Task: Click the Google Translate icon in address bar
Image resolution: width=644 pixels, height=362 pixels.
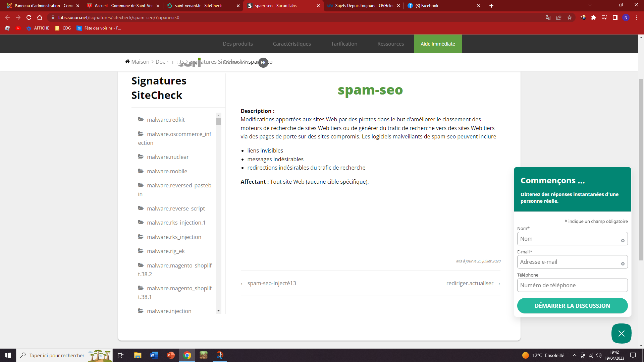Action: click(548, 17)
